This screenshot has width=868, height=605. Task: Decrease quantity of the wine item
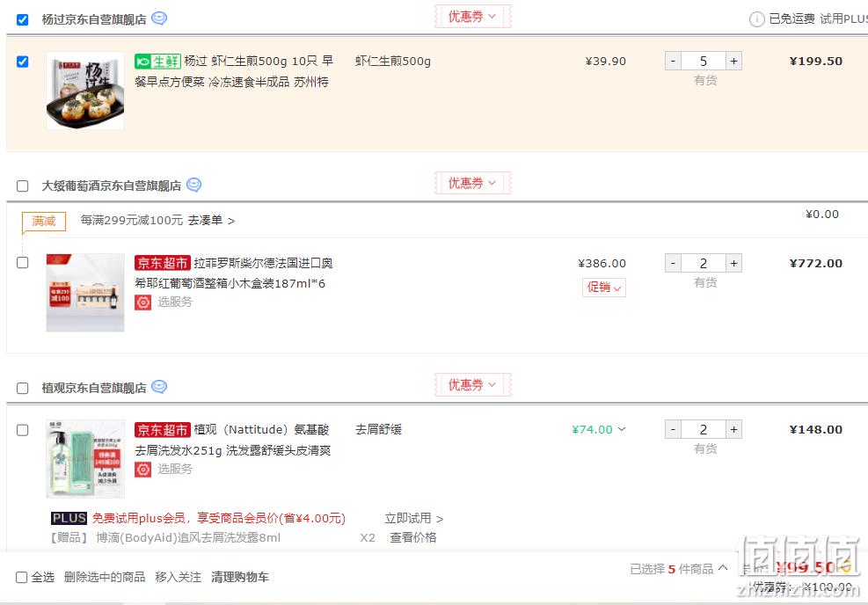coord(673,263)
